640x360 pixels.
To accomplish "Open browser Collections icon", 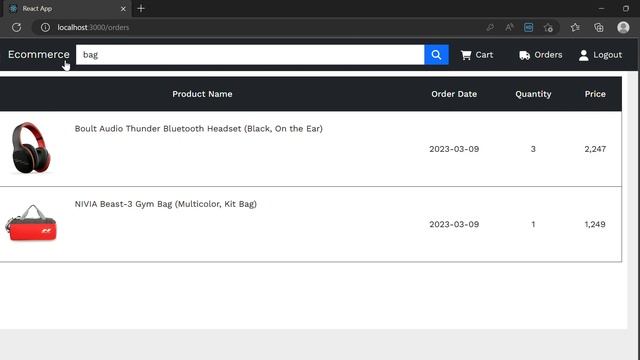I will pyautogui.click(x=599, y=27).
